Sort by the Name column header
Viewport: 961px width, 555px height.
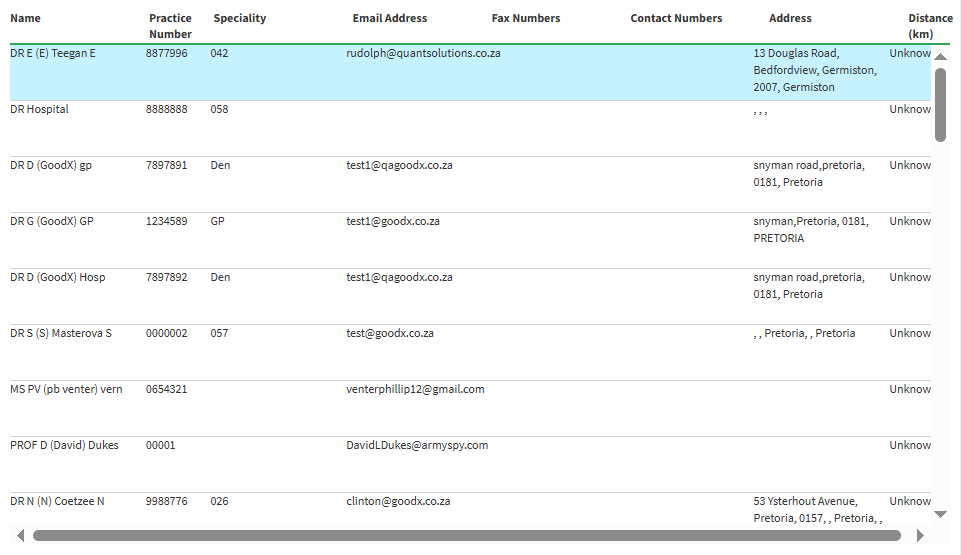pyautogui.click(x=26, y=18)
